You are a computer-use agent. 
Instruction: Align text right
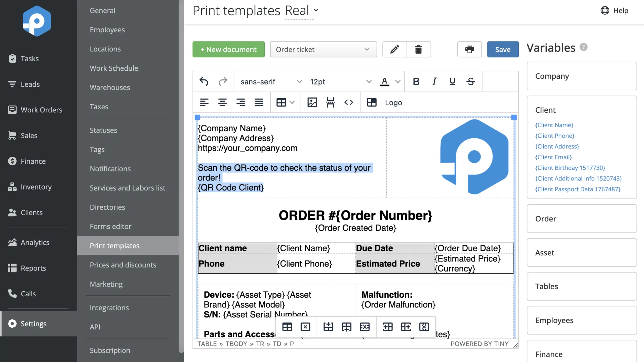(240, 102)
